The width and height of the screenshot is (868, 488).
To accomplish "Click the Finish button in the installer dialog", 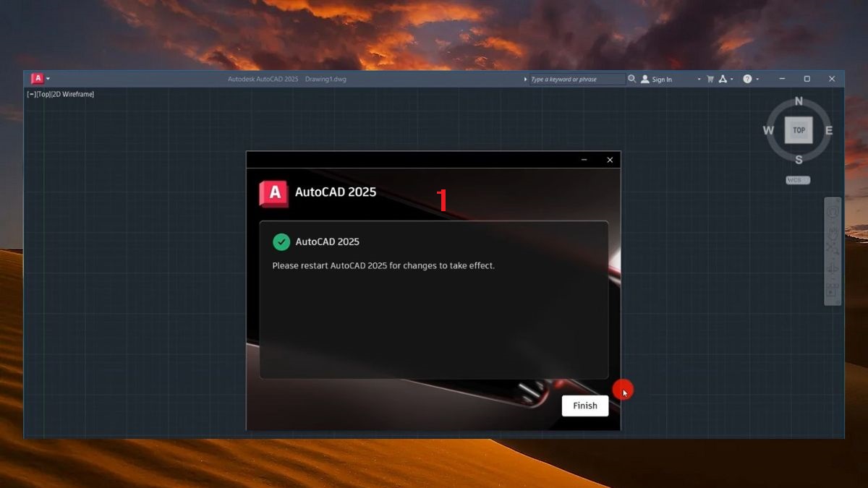I will [585, 406].
